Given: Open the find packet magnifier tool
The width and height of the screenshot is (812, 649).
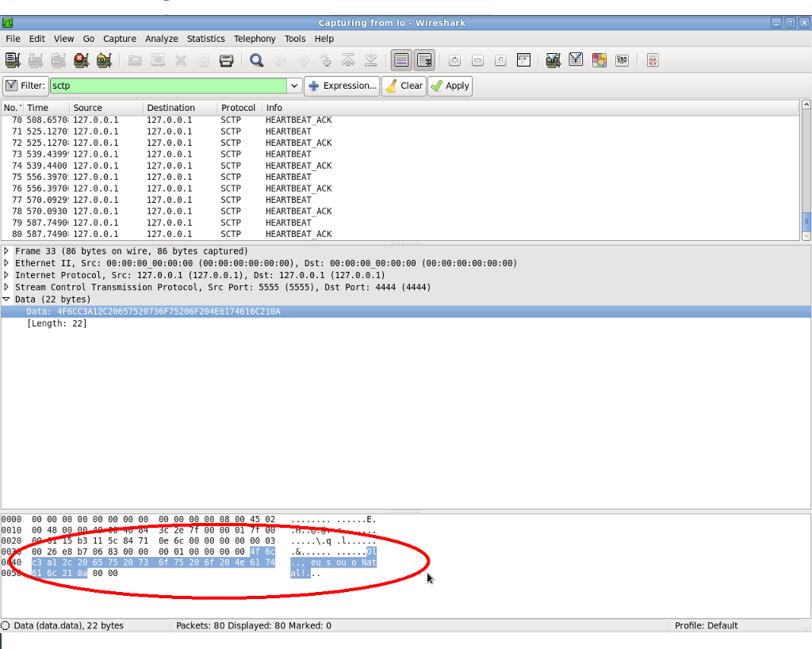Looking at the screenshot, I should click(256, 60).
